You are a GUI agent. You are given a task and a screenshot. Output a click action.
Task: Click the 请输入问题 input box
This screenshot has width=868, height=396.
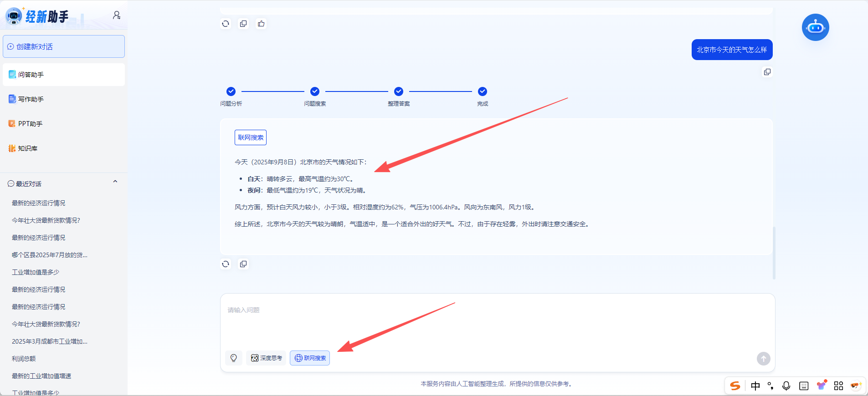click(498, 321)
